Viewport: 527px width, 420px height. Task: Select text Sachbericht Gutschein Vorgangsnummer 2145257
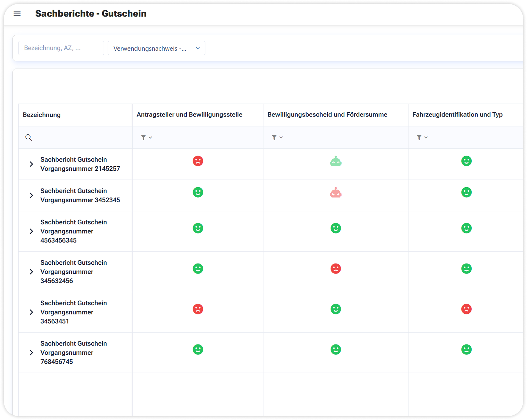(x=80, y=164)
